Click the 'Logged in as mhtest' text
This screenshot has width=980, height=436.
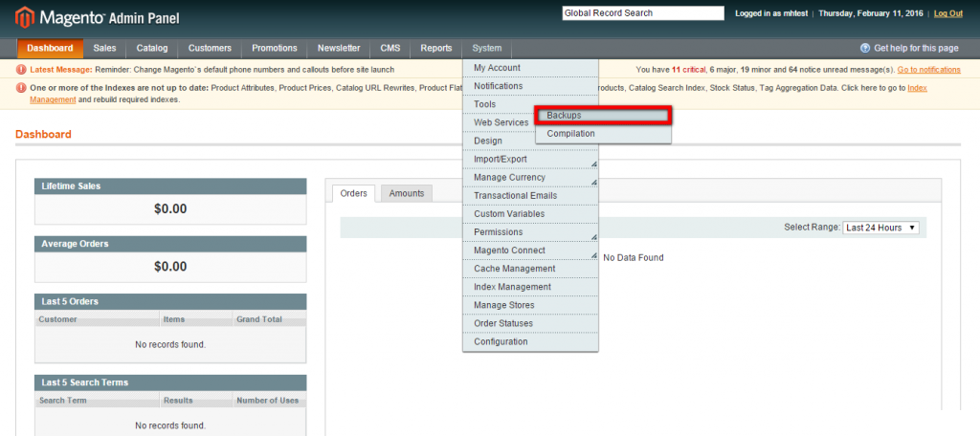coord(773,13)
